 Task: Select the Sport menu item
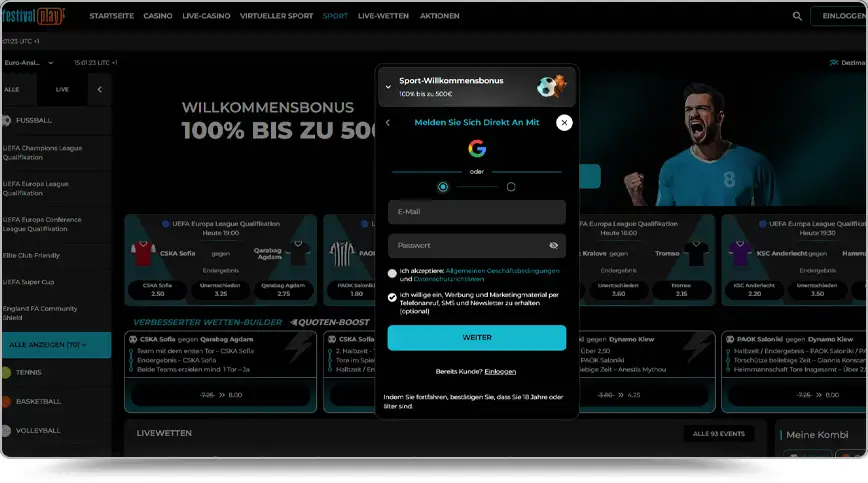(335, 16)
